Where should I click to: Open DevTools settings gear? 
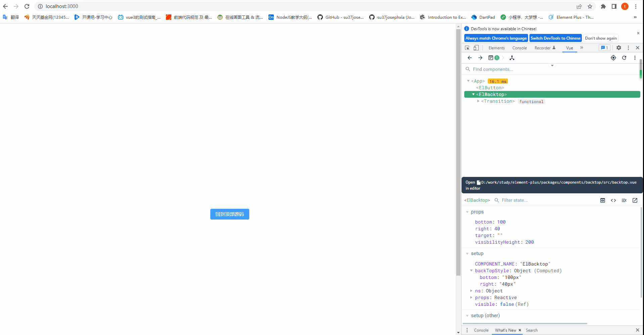click(619, 48)
